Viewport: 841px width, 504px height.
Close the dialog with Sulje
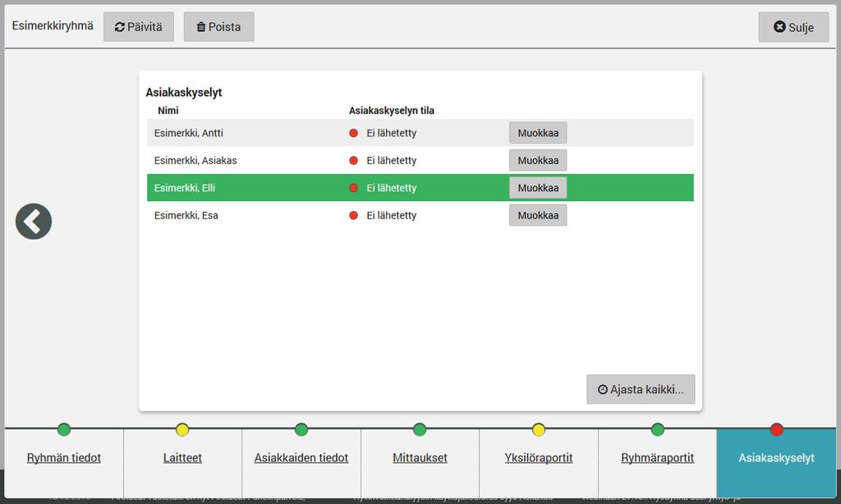click(x=793, y=27)
